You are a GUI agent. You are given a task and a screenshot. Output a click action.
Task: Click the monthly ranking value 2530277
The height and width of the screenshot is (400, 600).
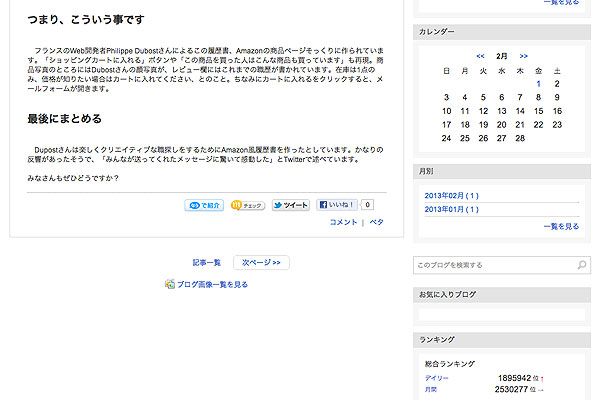(x=511, y=389)
